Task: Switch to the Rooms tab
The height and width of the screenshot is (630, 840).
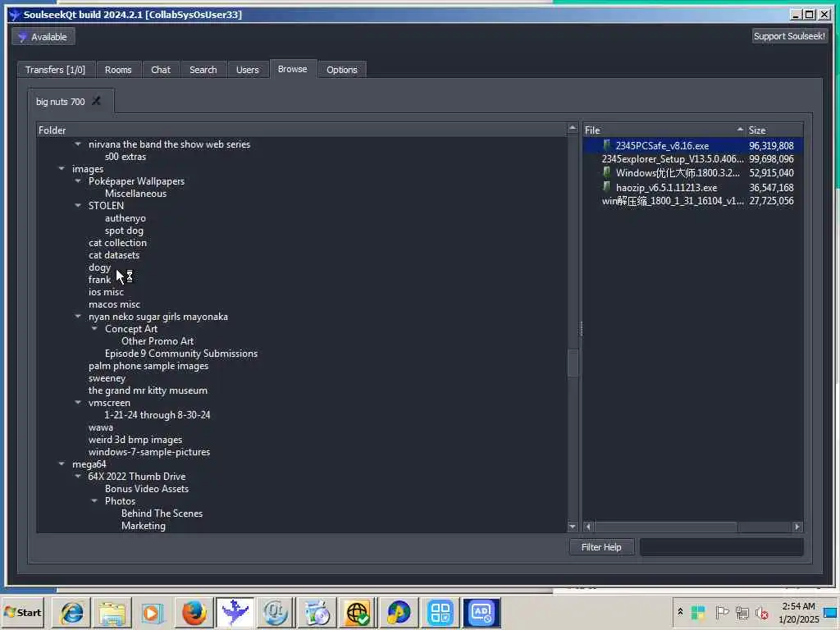Action: click(118, 70)
